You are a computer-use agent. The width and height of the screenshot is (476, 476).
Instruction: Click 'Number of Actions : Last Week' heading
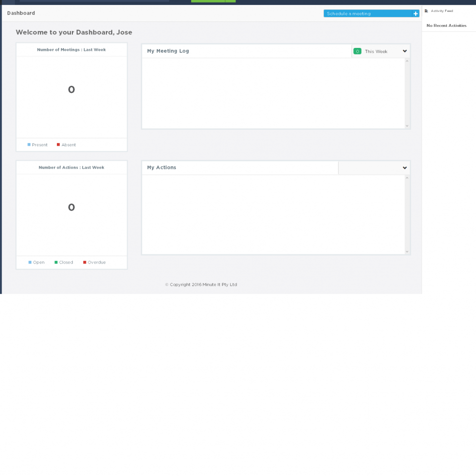coord(71,167)
